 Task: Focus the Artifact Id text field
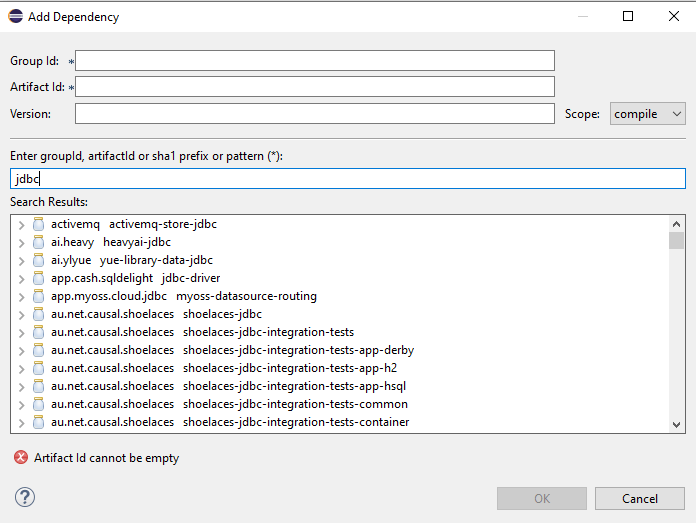[x=315, y=87]
